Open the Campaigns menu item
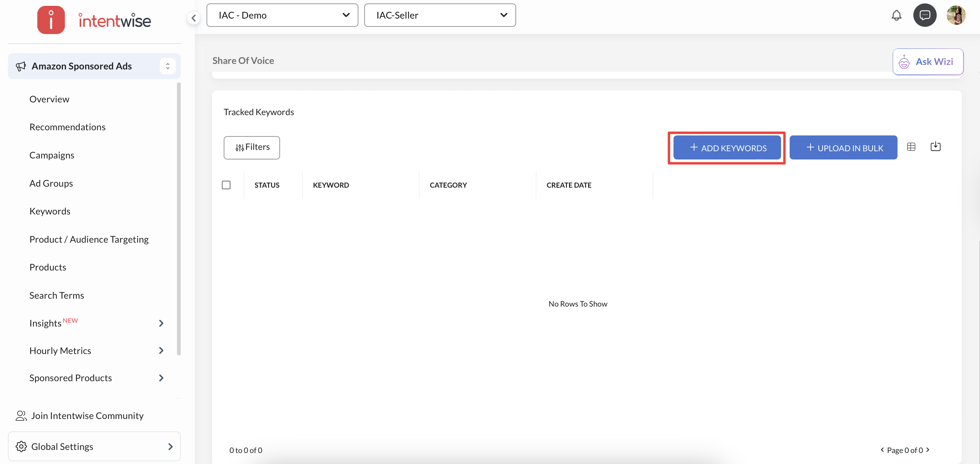Screen dimensions: 980x464 click(x=52, y=155)
